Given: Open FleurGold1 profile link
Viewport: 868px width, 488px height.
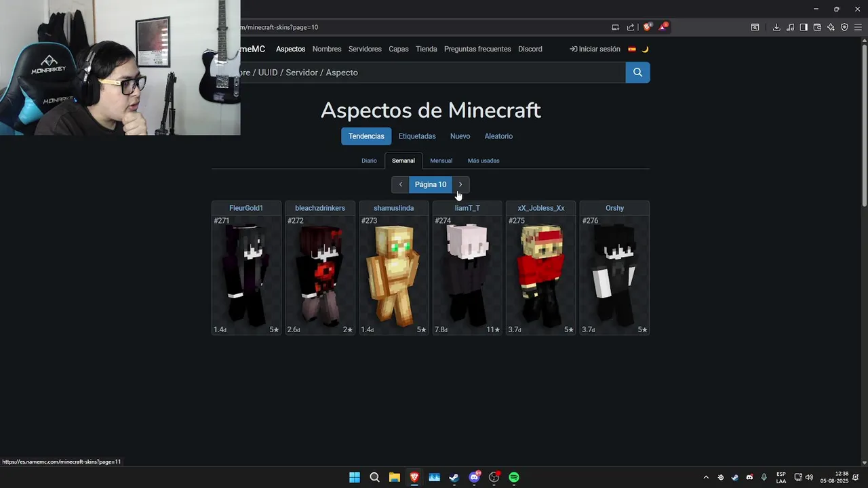Looking at the screenshot, I should (246, 208).
